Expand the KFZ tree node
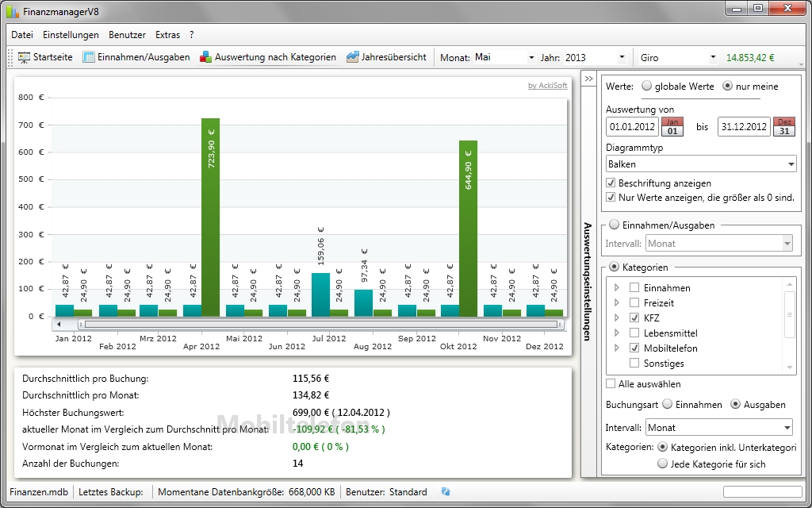Screen dimensions: 812x508 (616, 317)
